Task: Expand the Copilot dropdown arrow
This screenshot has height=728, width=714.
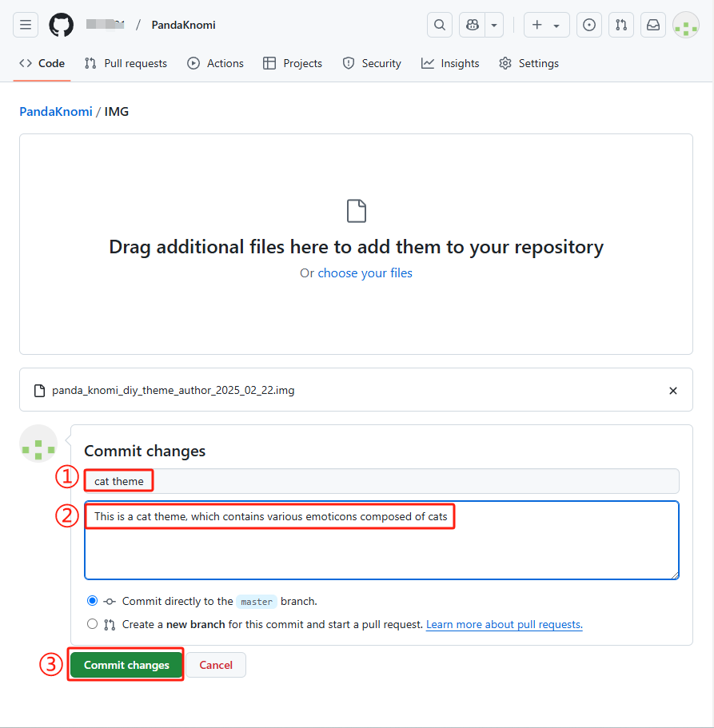Action: click(494, 25)
